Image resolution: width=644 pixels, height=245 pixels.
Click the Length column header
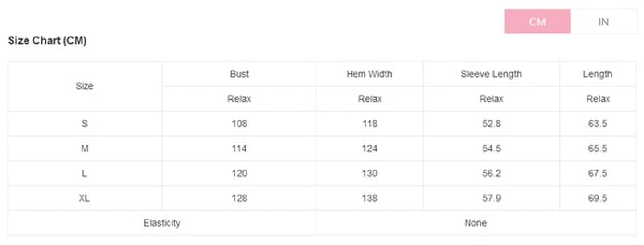597,74
